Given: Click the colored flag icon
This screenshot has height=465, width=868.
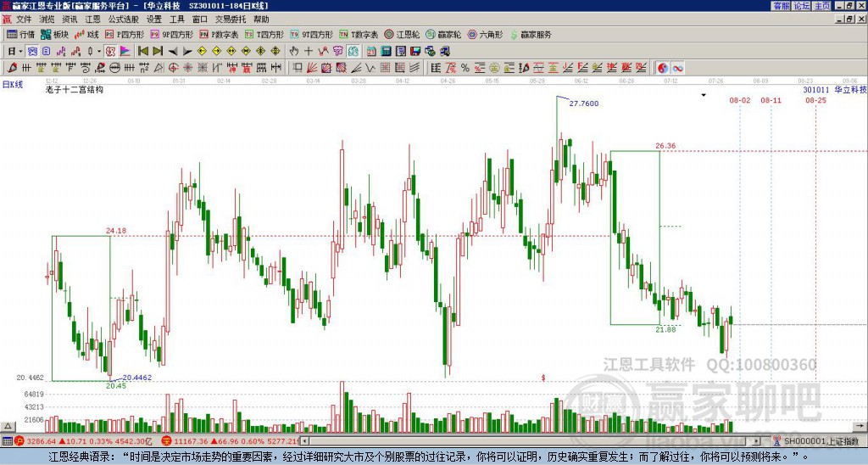Looking at the screenshot, I should tap(125, 52).
